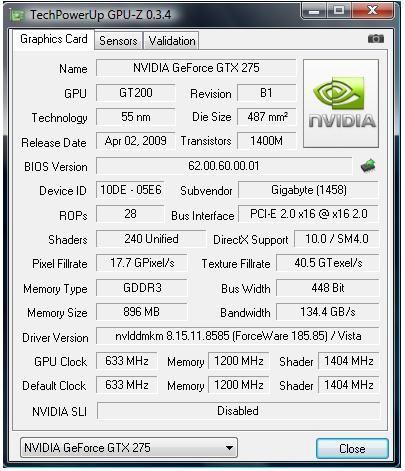
Task: Click the camera screenshot icon
Action: click(x=376, y=39)
